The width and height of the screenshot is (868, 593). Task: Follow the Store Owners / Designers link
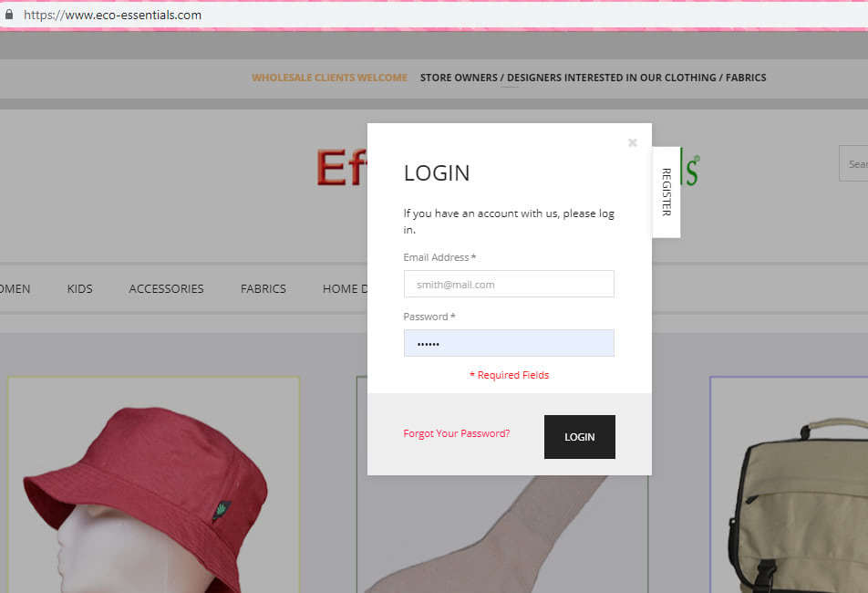(593, 78)
